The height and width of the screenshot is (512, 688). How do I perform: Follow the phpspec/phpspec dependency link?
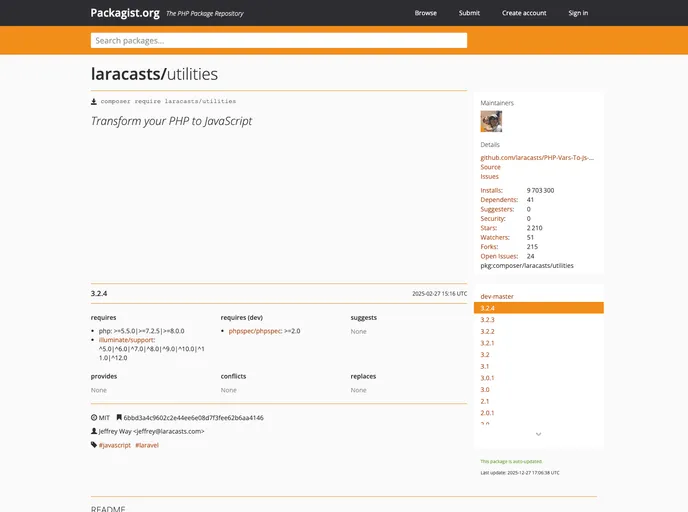pos(254,330)
